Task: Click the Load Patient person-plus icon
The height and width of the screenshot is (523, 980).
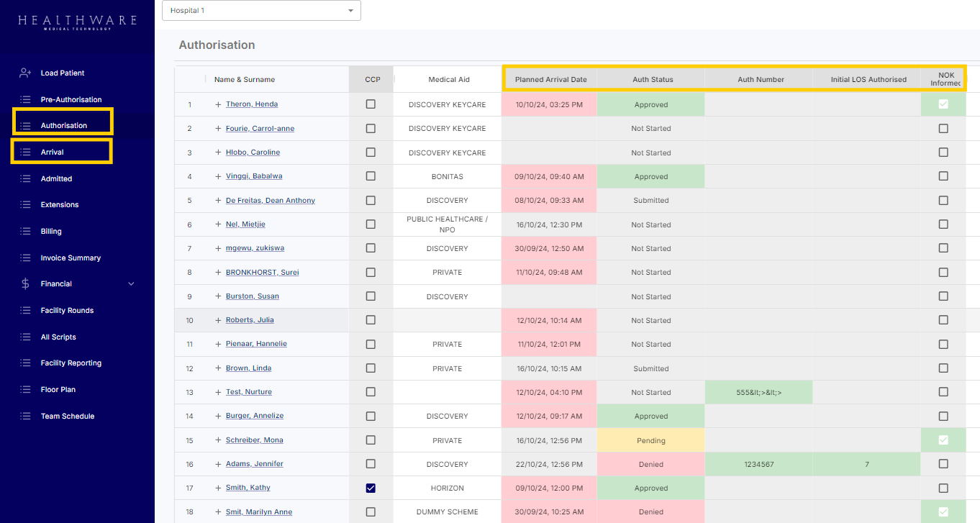Action: pyautogui.click(x=25, y=73)
